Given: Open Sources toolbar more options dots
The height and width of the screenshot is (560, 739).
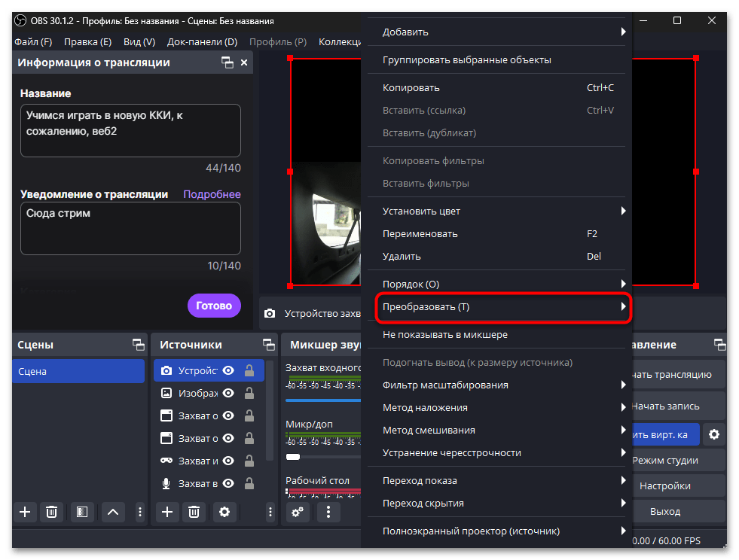Looking at the screenshot, I should pos(270,512).
